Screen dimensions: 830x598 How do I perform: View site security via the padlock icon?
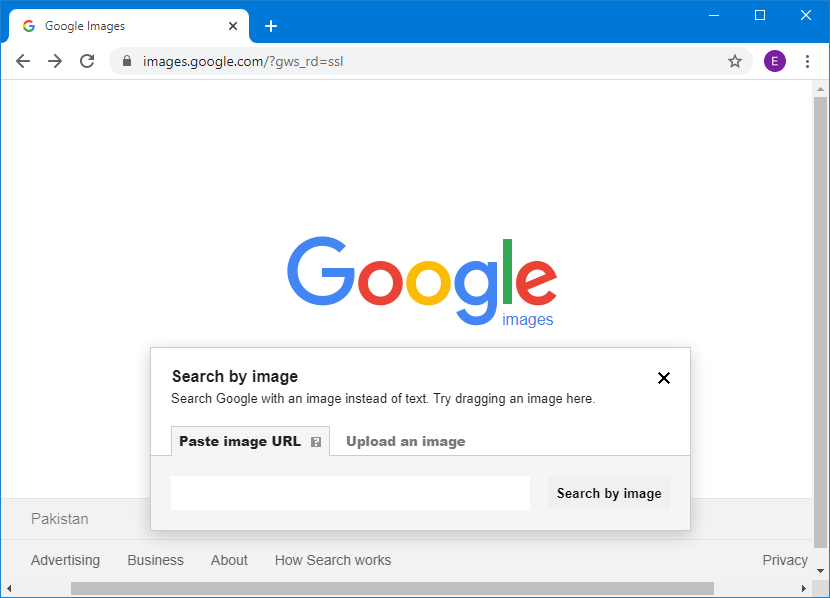pos(127,61)
